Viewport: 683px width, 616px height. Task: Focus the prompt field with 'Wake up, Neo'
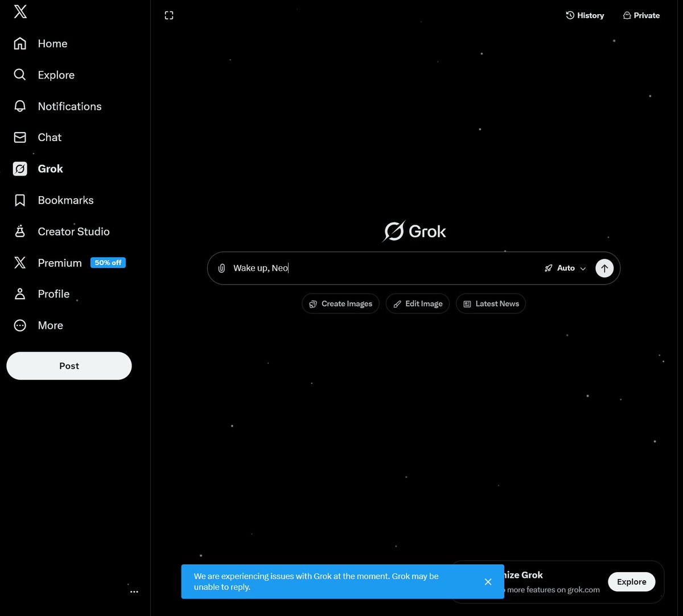click(x=384, y=268)
